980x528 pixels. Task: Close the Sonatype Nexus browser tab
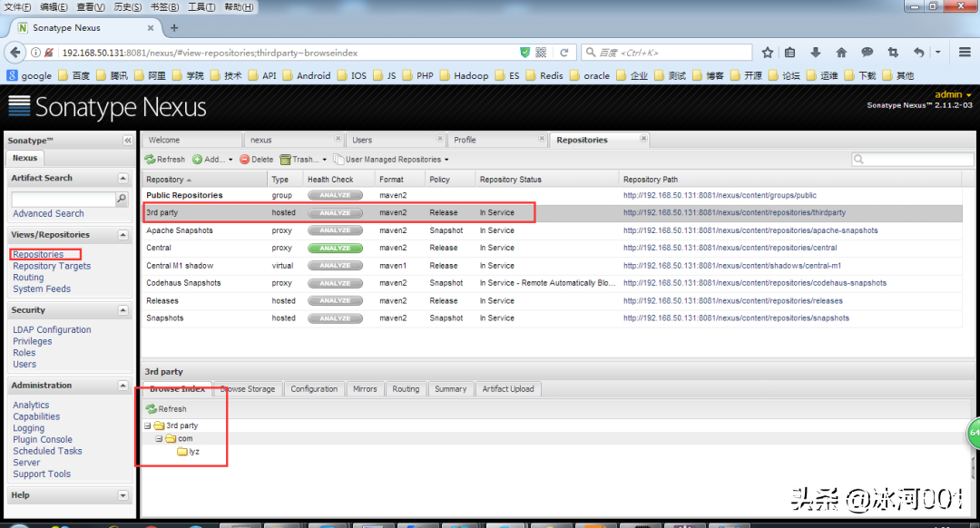pos(151,28)
